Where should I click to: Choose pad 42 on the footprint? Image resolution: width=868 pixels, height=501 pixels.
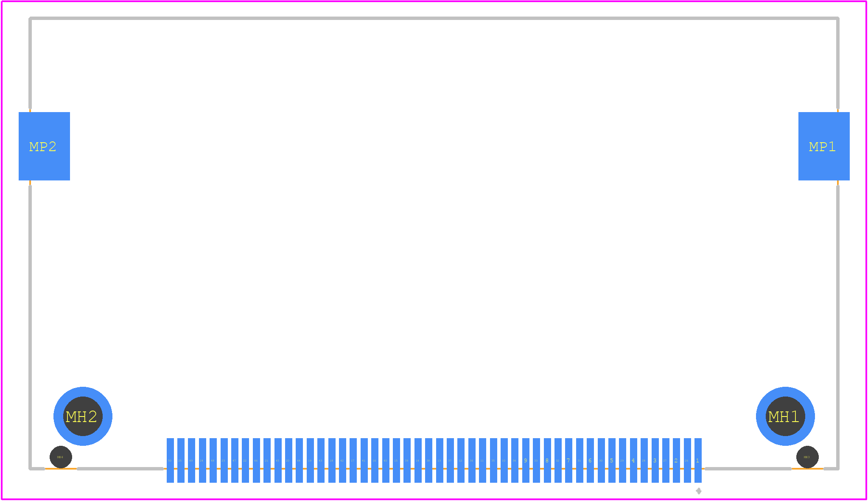tap(342, 460)
